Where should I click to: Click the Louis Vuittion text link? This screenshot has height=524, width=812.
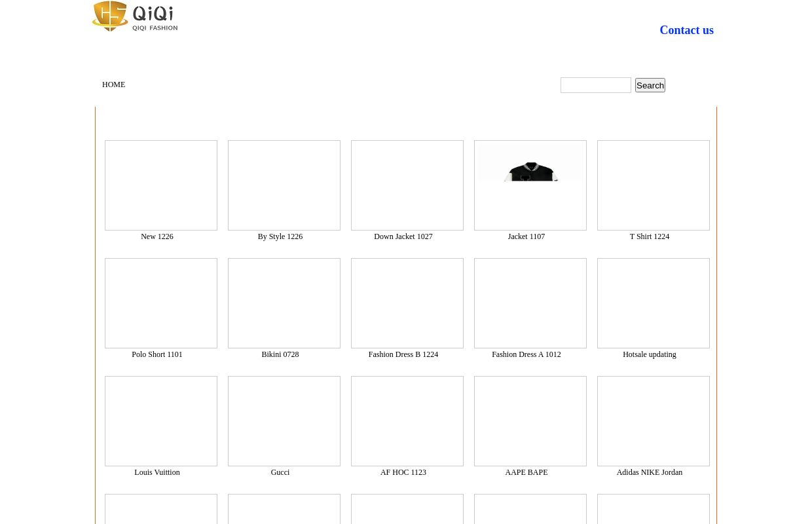(x=157, y=472)
